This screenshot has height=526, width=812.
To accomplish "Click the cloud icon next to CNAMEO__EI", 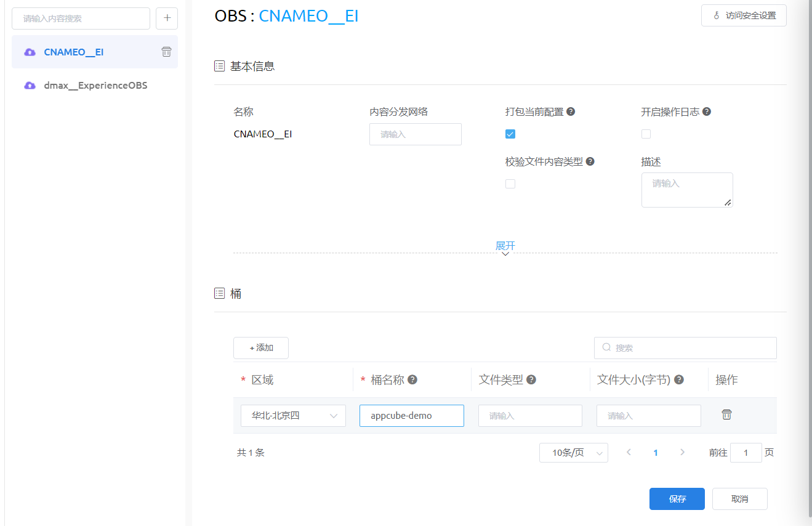I will [30, 52].
